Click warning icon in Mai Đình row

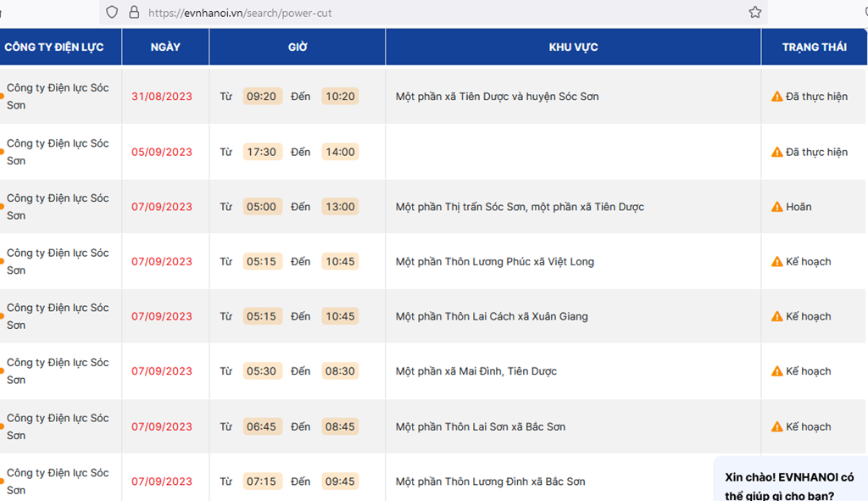[776, 371]
